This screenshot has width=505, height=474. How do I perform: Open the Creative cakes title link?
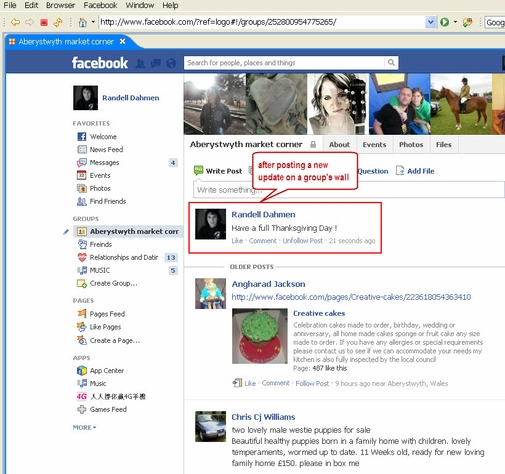[x=319, y=313]
